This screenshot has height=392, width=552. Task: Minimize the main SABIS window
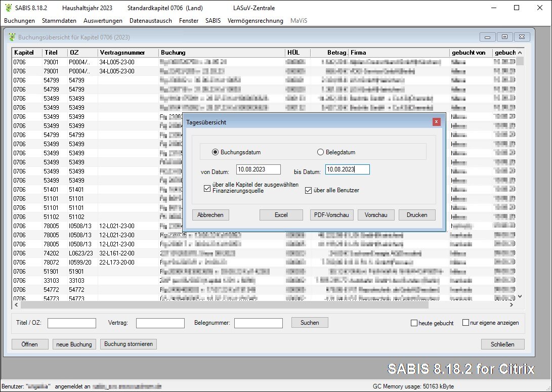(x=493, y=8)
